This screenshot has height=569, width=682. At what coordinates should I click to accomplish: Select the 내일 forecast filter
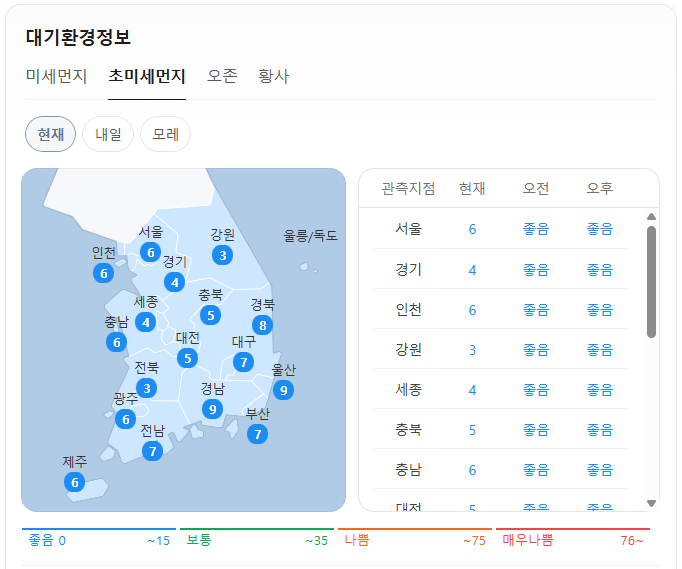click(108, 134)
